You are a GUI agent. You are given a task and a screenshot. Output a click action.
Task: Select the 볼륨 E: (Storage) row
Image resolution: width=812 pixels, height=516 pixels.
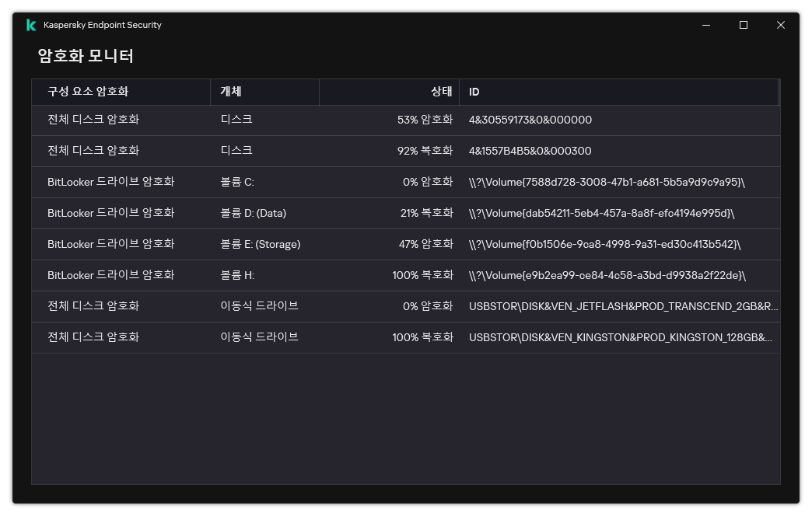tap(311, 244)
